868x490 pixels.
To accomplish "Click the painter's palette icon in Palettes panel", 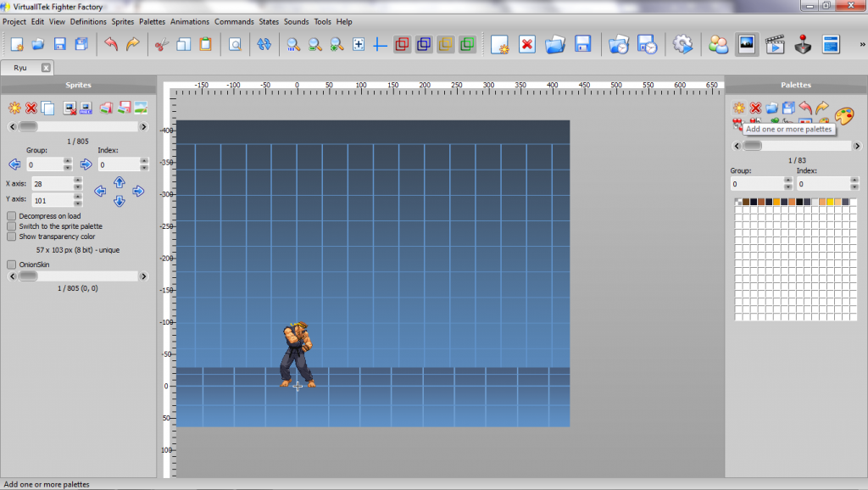I will (x=844, y=115).
